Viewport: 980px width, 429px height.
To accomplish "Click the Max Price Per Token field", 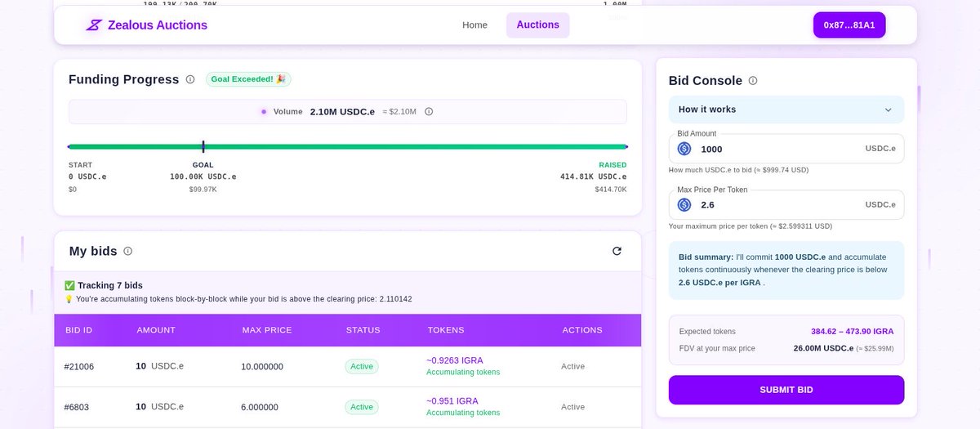I will coord(786,204).
